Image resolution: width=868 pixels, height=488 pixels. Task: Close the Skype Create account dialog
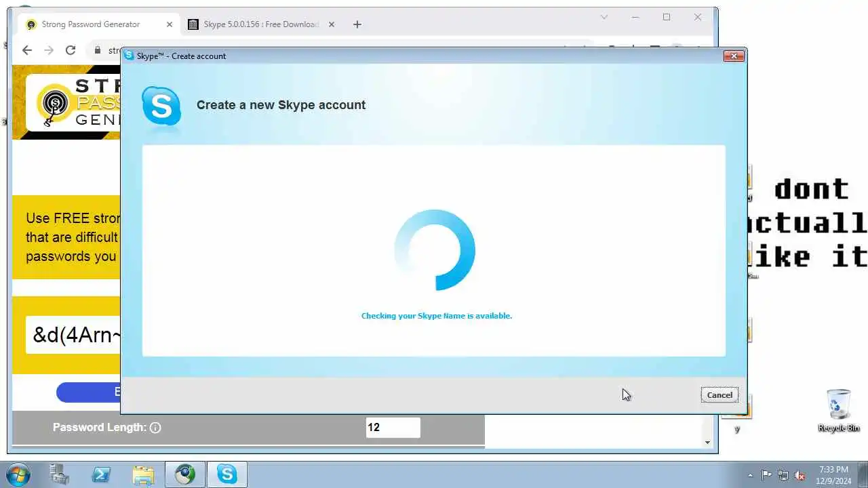pyautogui.click(x=734, y=56)
